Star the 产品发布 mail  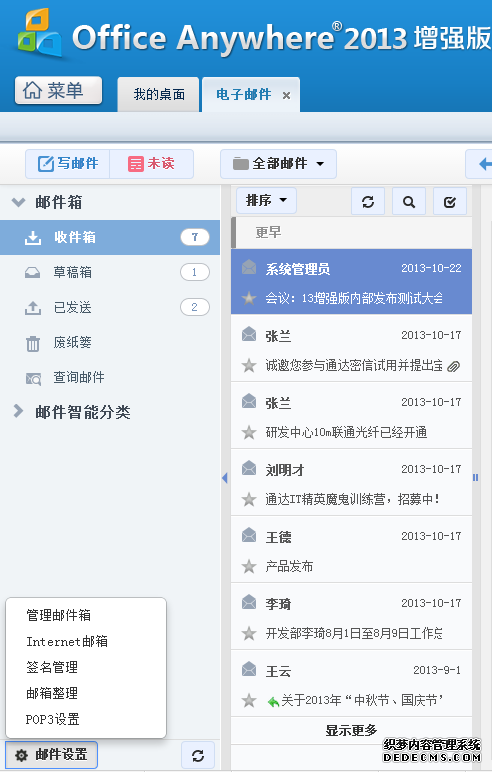click(x=249, y=566)
